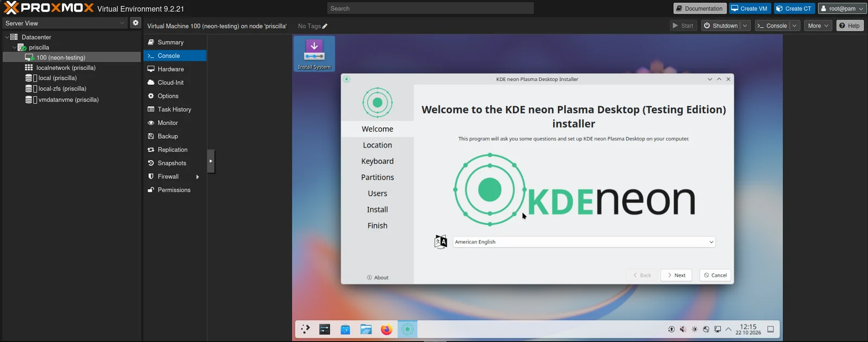Open the system updates tray icon
Image resolution: width=868 pixels, height=342 pixels.
(672, 329)
